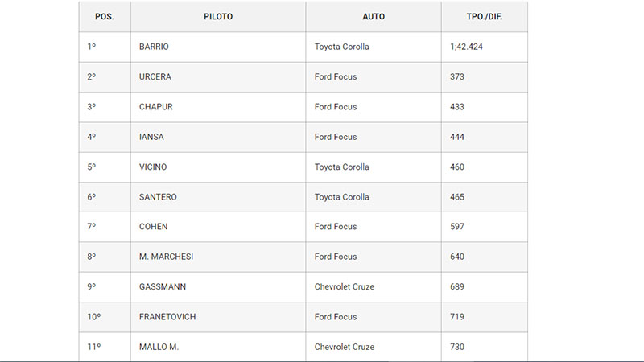Viewport: 644px width, 362px height.
Task: Click the 10º position cell
Action: pos(94,317)
